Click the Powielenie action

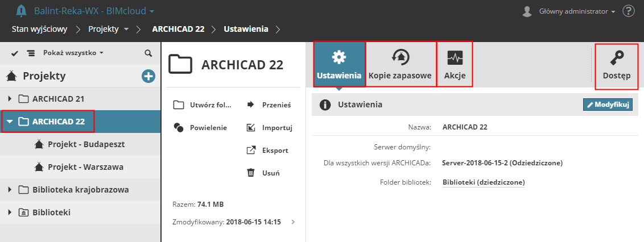[200, 128]
